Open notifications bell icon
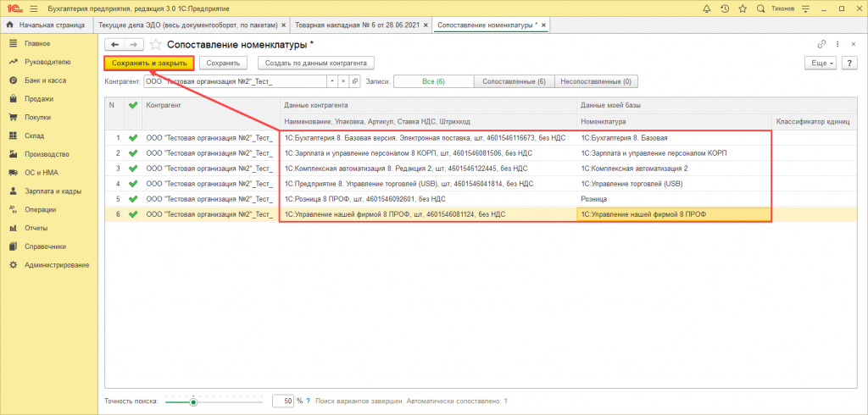This screenshot has width=868, height=415. [706, 8]
